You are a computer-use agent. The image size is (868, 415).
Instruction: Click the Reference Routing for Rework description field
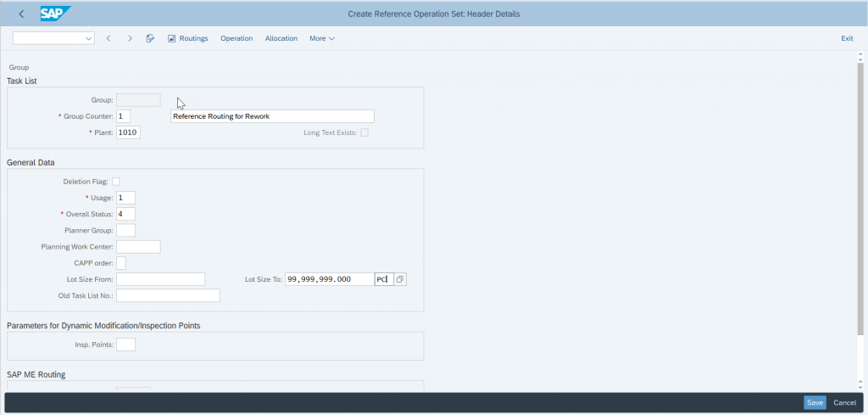272,116
